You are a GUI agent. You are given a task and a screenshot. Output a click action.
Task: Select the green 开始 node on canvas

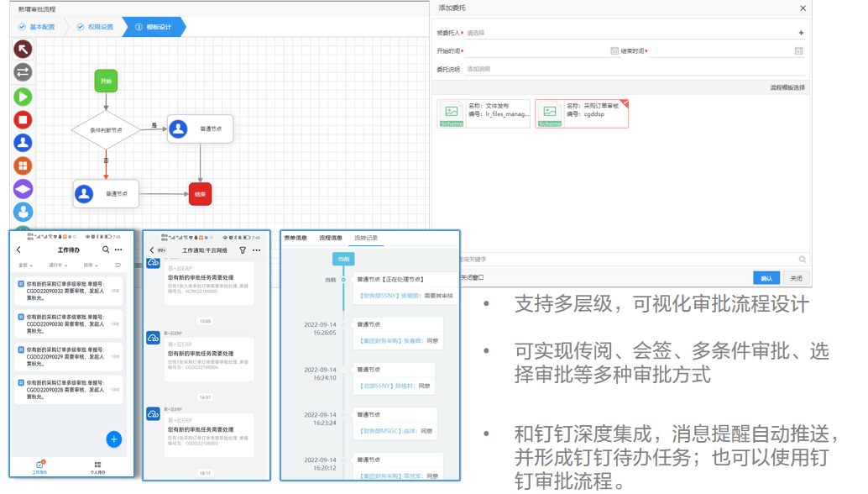point(106,81)
